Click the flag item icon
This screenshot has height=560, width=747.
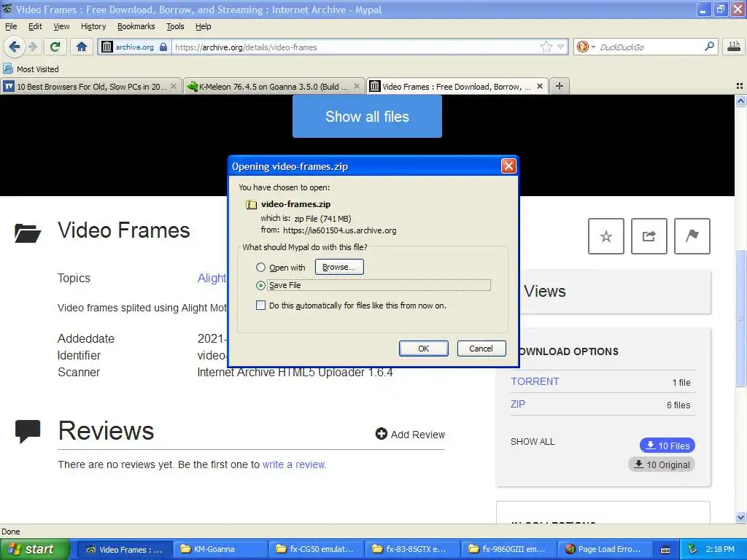pyautogui.click(x=692, y=236)
